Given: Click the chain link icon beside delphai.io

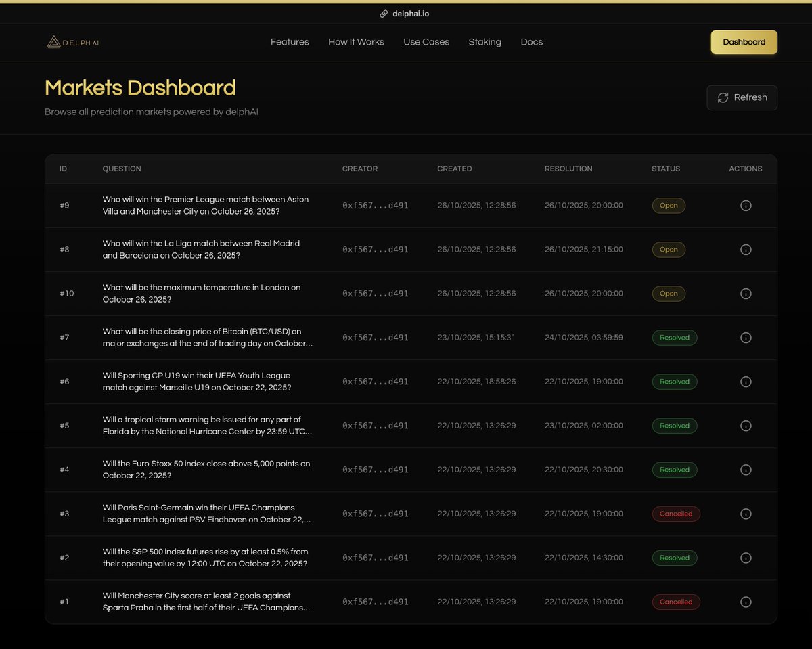Looking at the screenshot, I should pyautogui.click(x=384, y=13).
